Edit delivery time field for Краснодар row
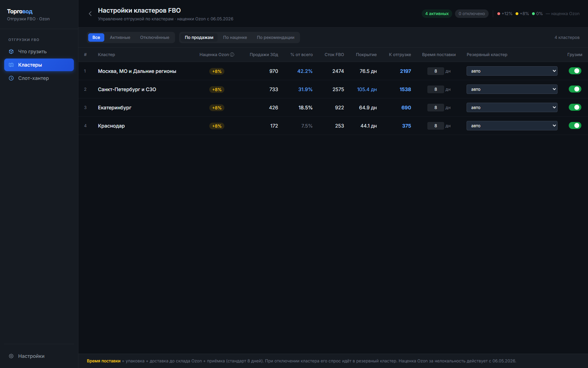 pos(436,126)
